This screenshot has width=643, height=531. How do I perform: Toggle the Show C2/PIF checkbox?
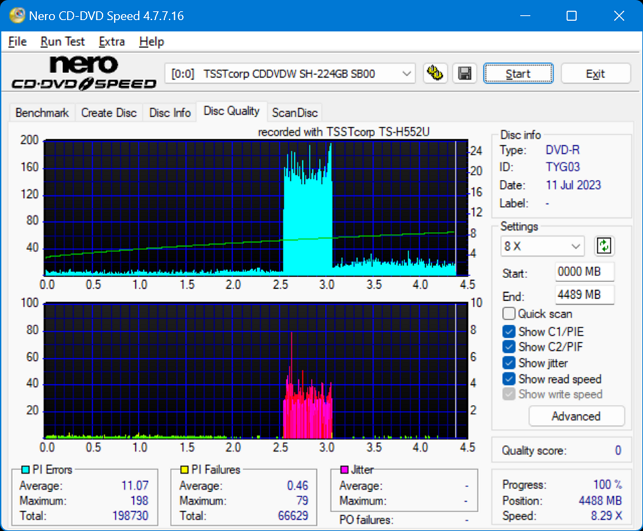(x=508, y=347)
